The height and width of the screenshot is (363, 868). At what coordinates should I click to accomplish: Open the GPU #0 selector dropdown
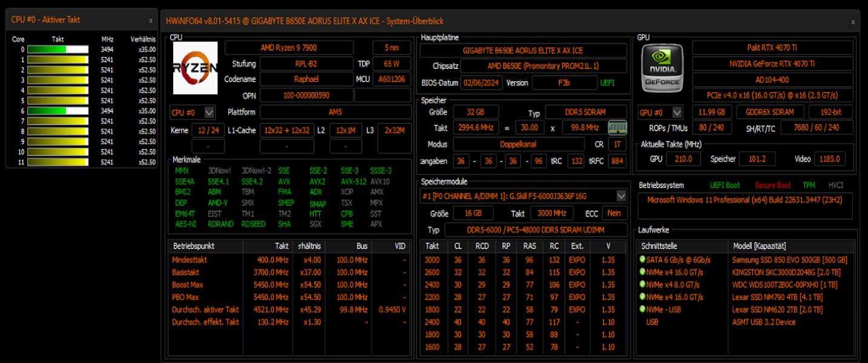click(677, 112)
